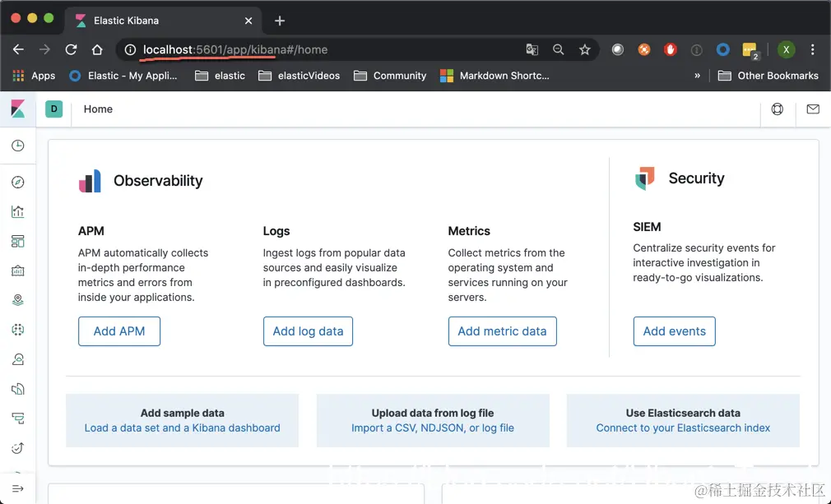Expand the sidebar with the bottom arrow icon
831x504 pixels.
[17, 488]
